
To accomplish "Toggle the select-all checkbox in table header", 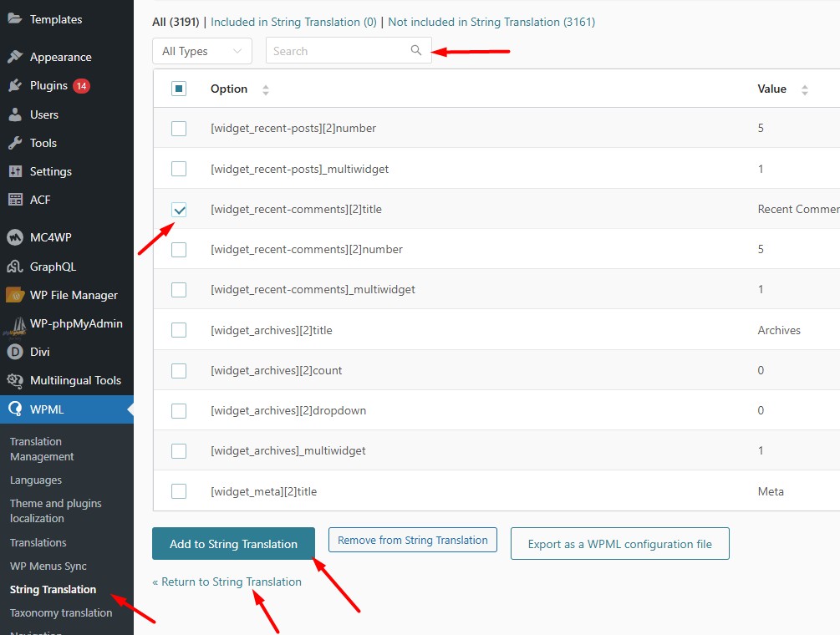I will pyautogui.click(x=179, y=89).
